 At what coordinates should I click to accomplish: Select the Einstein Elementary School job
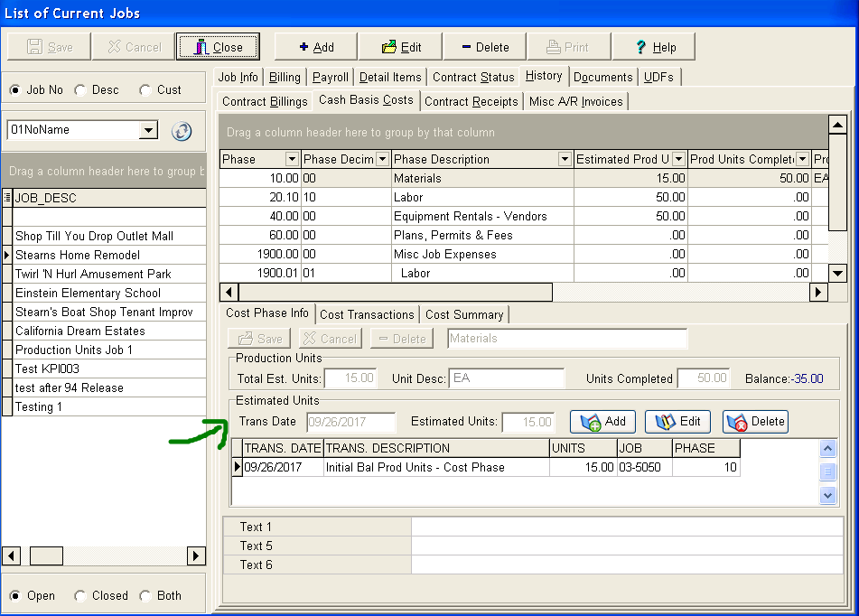(109, 294)
